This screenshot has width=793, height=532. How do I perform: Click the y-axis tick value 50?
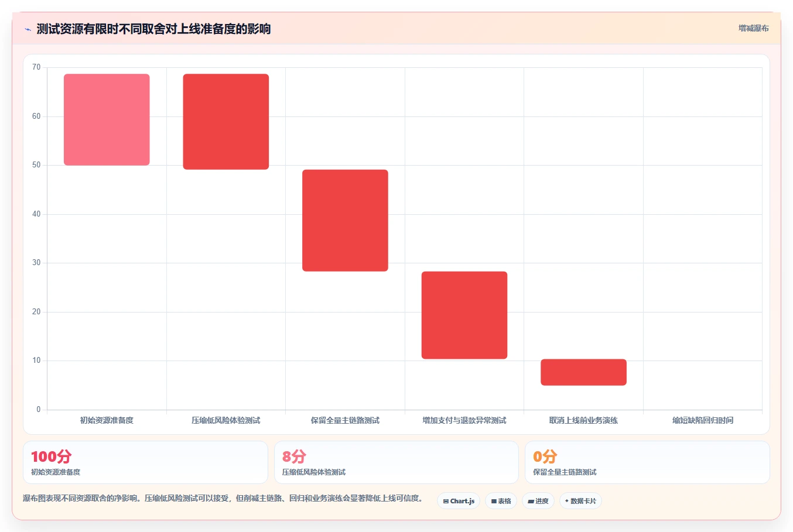click(36, 165)
